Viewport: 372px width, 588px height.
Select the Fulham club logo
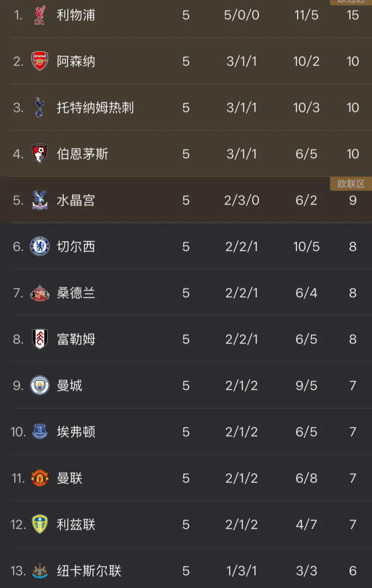[x=40, y=339]
